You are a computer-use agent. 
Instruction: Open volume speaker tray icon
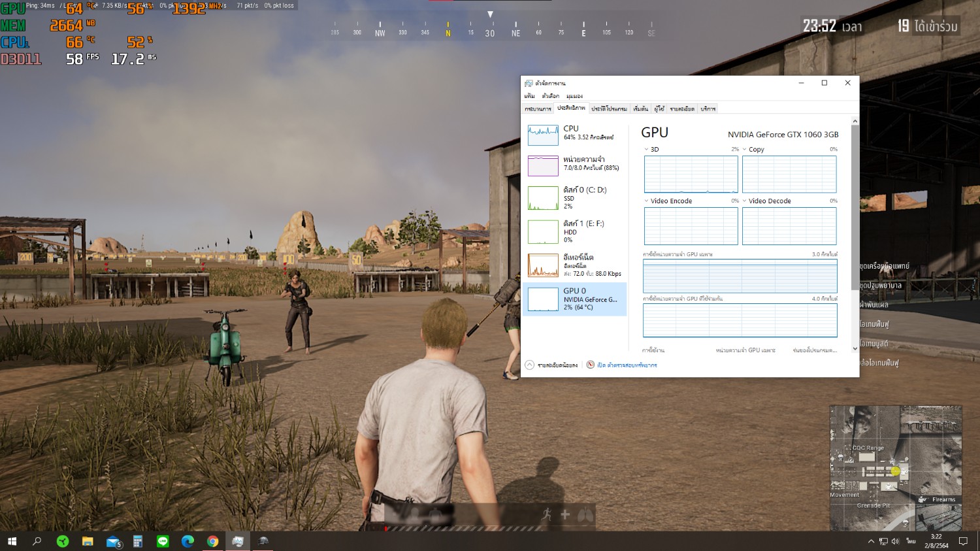tap(895, 541)
